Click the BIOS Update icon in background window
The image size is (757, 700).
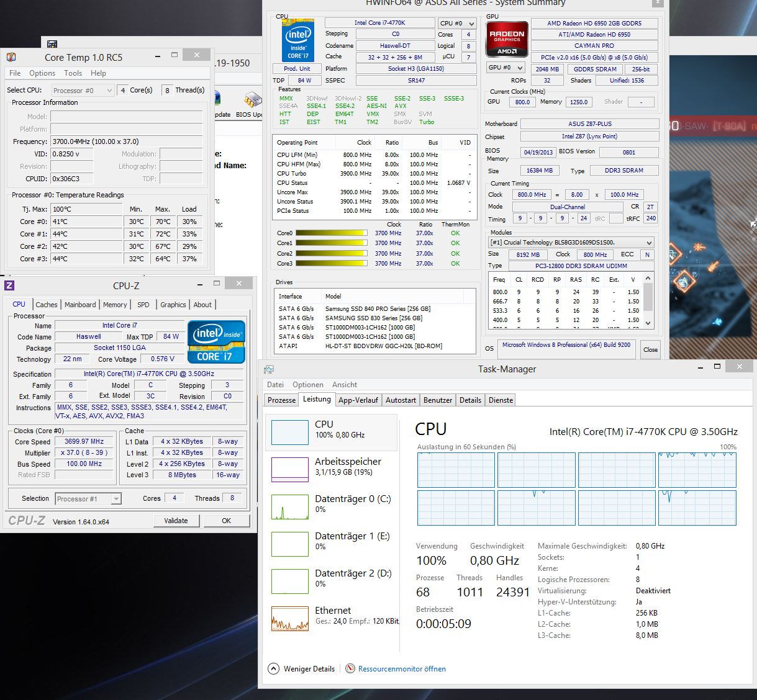(253, 100)
